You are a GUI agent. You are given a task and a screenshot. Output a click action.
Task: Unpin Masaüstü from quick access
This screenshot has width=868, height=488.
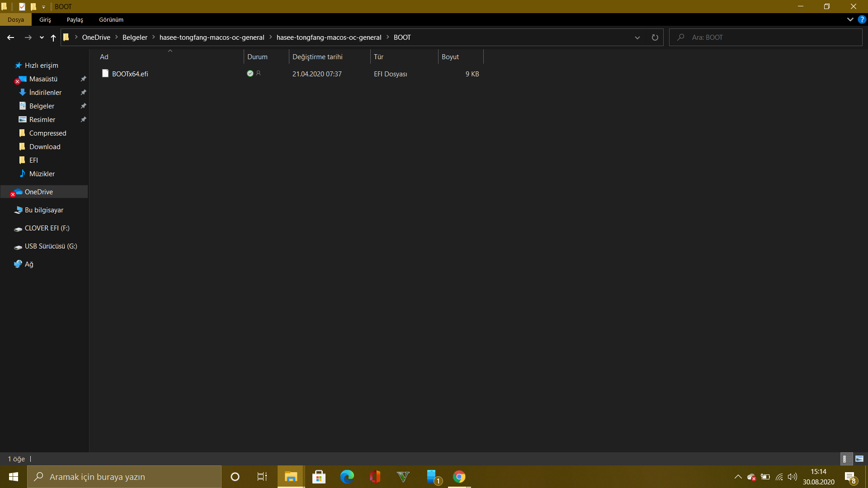point(83,79)
